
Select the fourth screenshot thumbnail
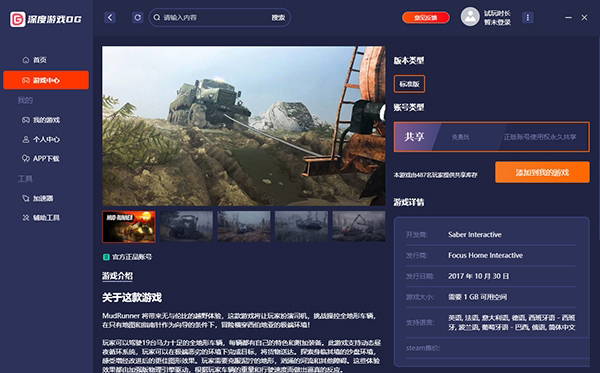click(302, 226)
